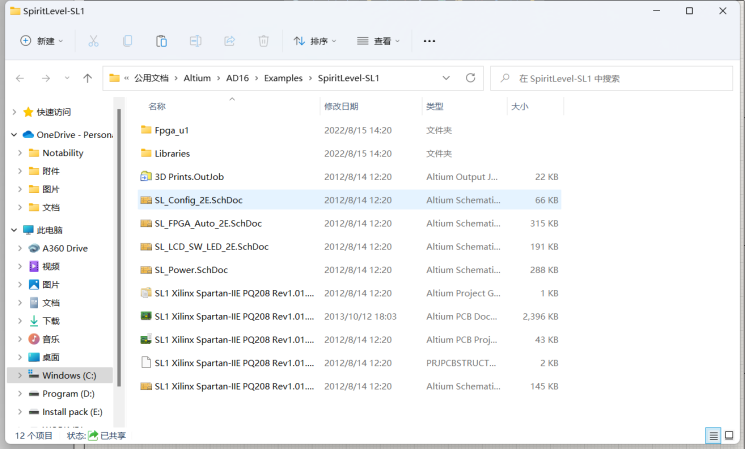Expand the OneDrive tree node
This screenshot has width=746, height=449.
click(x=13, y=135)
